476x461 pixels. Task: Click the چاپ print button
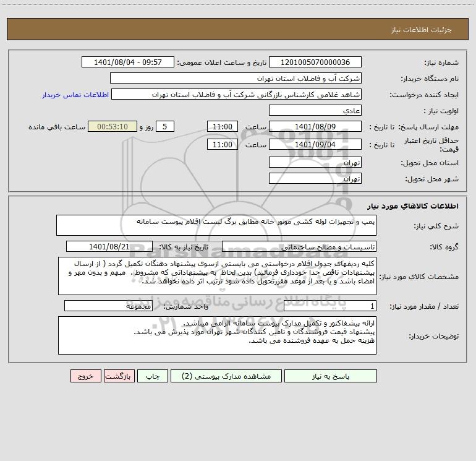pos(153,376)
